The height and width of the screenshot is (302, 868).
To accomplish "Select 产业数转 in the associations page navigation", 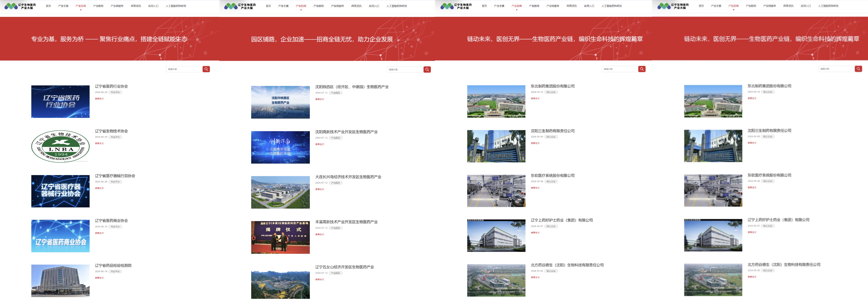I will [x=98, y=6].
